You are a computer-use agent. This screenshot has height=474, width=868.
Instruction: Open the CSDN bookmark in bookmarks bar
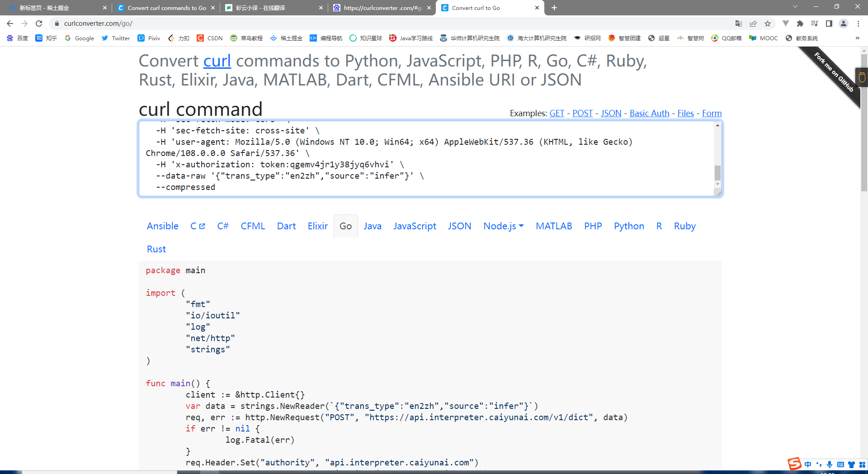209,38
